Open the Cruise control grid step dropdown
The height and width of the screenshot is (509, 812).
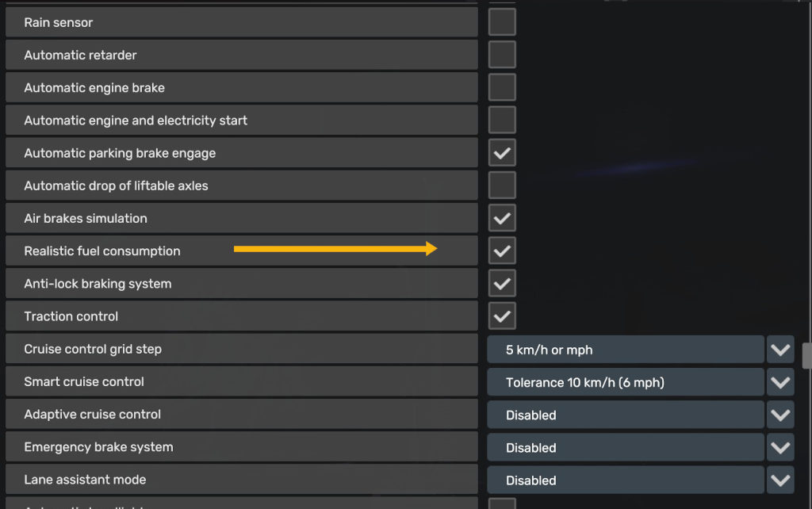point(779,349)
